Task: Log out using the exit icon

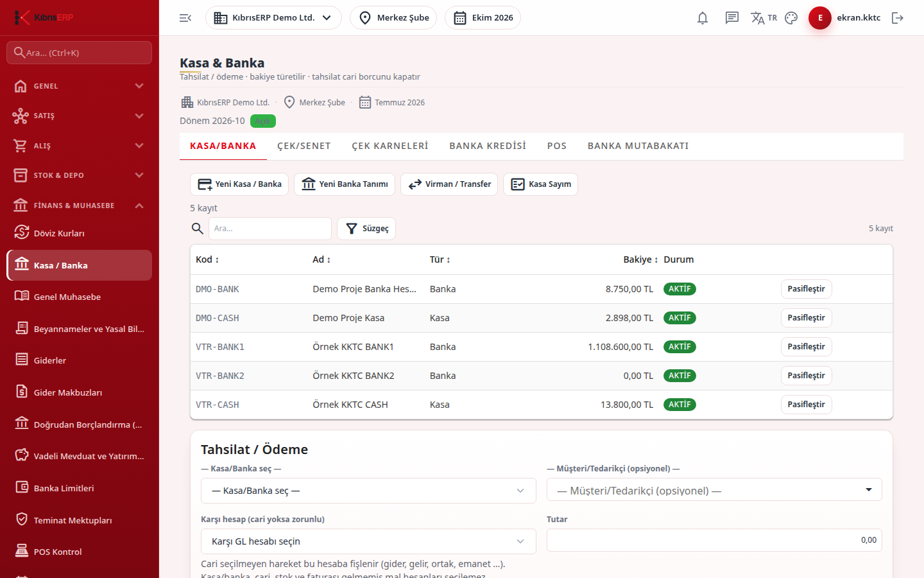Action: click(x=898, y=18)
